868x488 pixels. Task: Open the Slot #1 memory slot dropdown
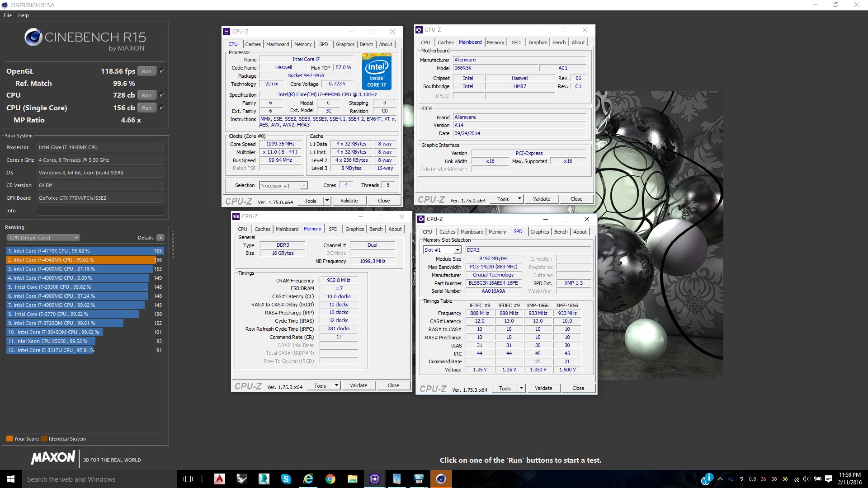pos(442,250)
